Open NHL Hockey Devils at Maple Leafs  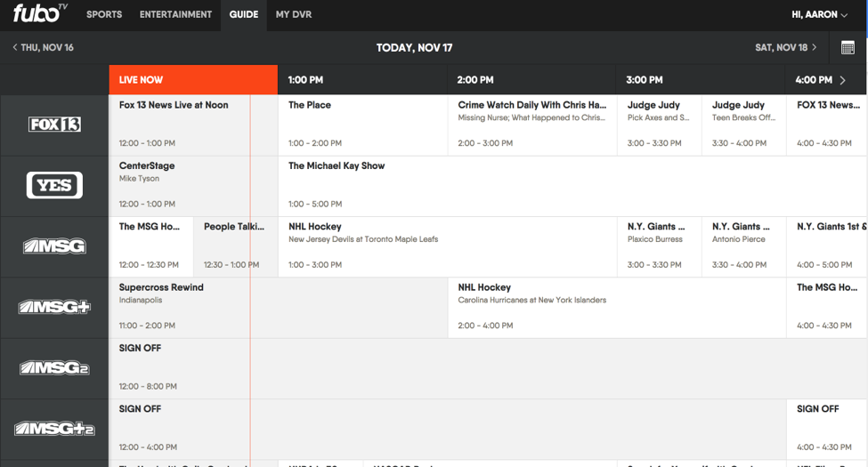pyautogui.click(x=447, y=246)
